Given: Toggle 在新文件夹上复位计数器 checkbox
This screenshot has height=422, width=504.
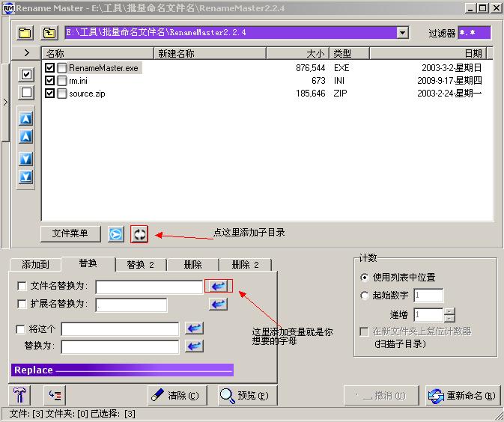Looking at the screenshot, I should coord(364,331).
